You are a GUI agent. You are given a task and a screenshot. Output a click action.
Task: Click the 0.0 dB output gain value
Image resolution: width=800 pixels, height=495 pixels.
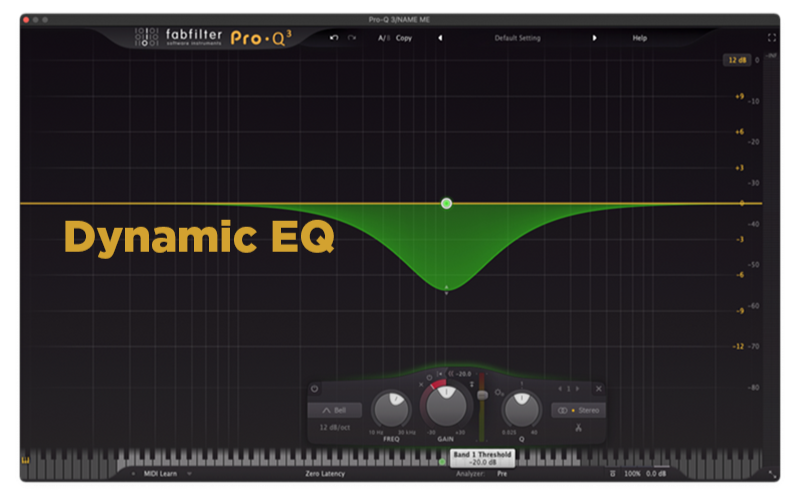[656, 474]
